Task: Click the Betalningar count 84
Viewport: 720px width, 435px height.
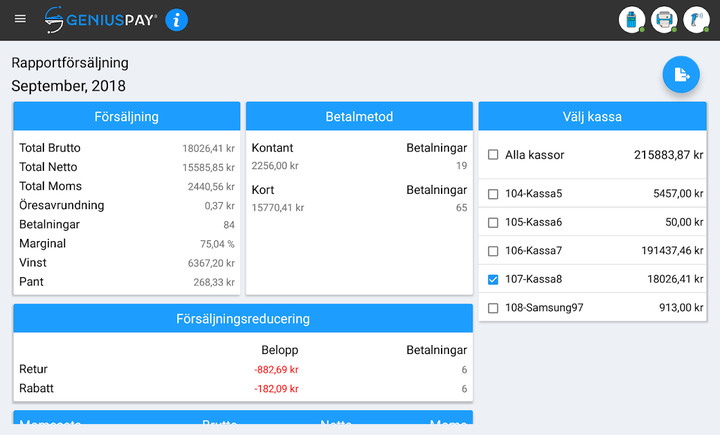Action: click(229, 225)
